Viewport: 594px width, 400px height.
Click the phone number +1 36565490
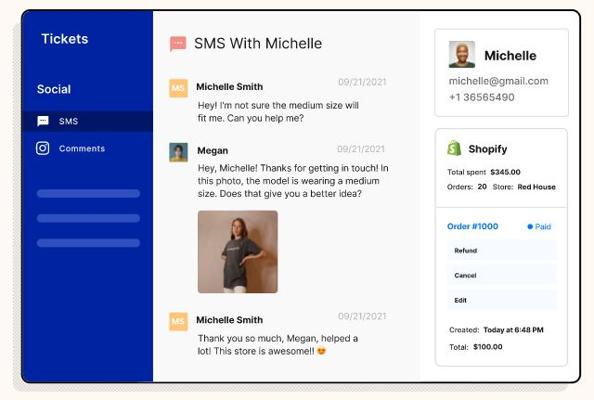[481, 97]
